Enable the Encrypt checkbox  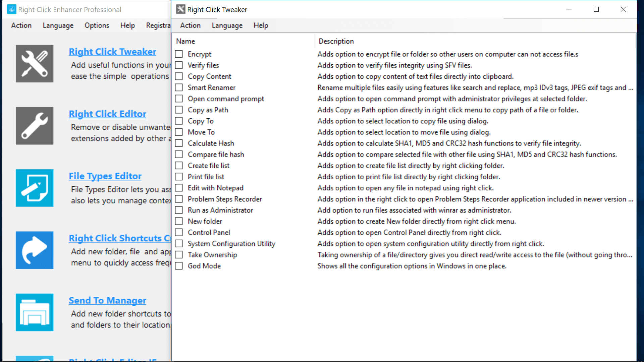179,54
